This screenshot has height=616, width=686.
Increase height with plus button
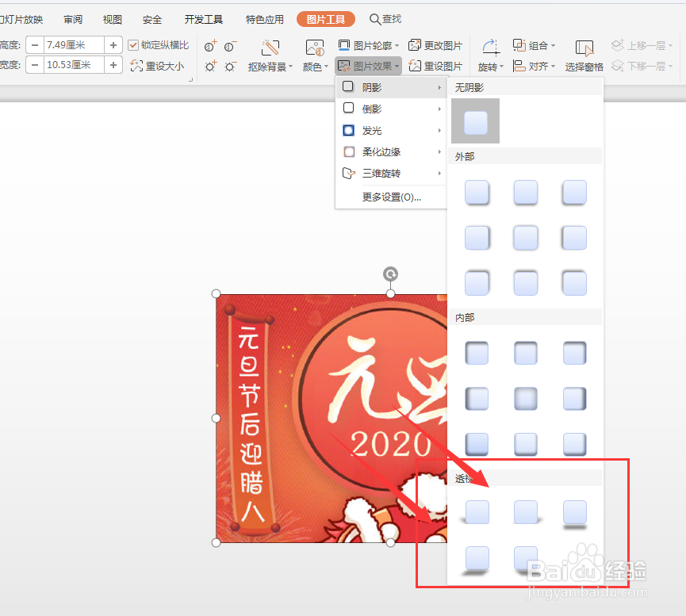[113, 45]
